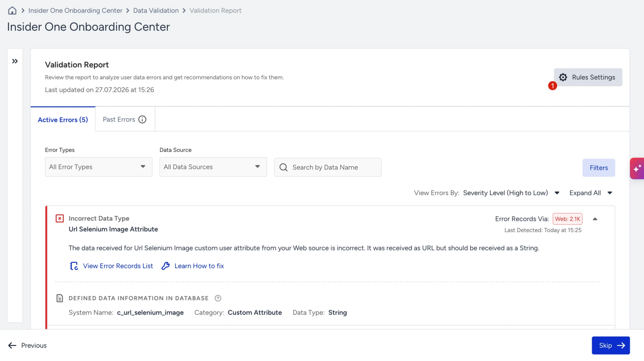Screen dimensions: 644x361
Task: Focus the Search by Data Name field
Action: (x=328, y=167)
